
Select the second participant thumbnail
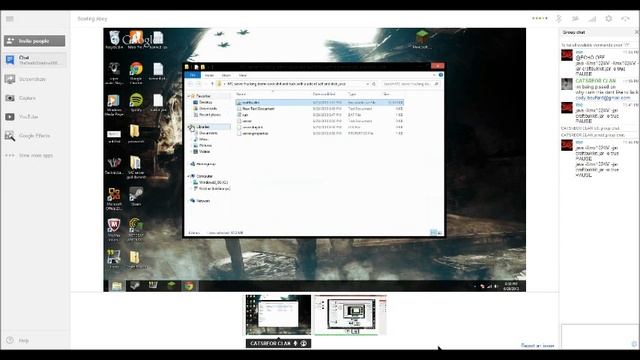coord(350,315)
